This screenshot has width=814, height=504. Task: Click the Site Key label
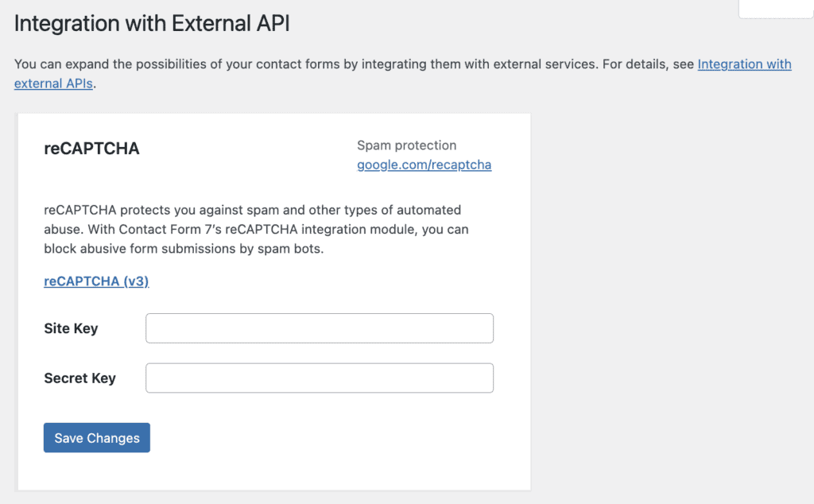click(x=71, y=328)
